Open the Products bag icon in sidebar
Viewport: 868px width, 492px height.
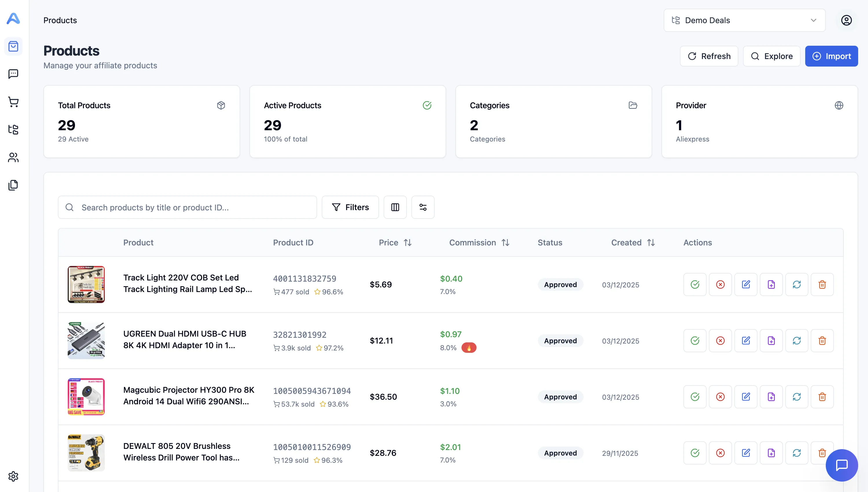coord(13,46)
